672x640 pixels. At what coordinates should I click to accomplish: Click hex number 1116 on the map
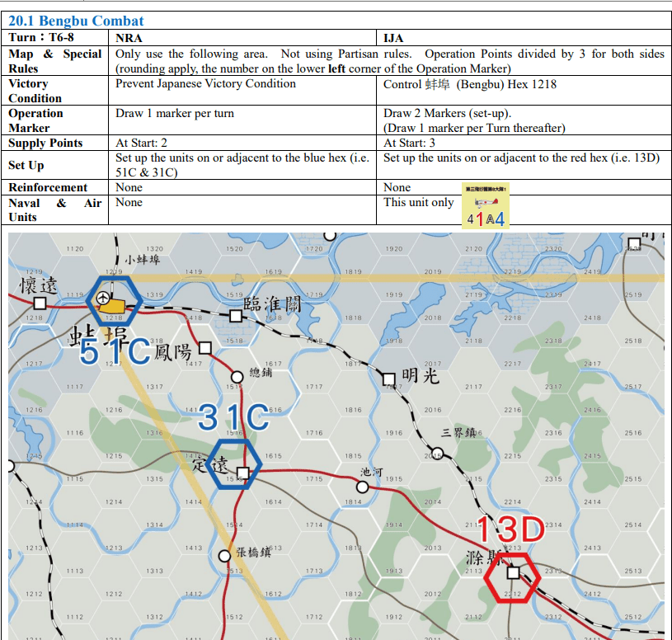pos(75,433)
